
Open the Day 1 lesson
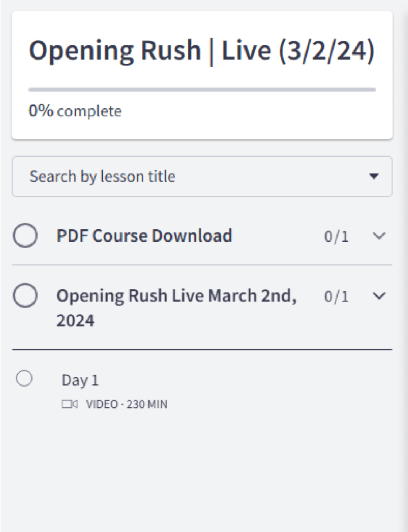pos(80,381)
